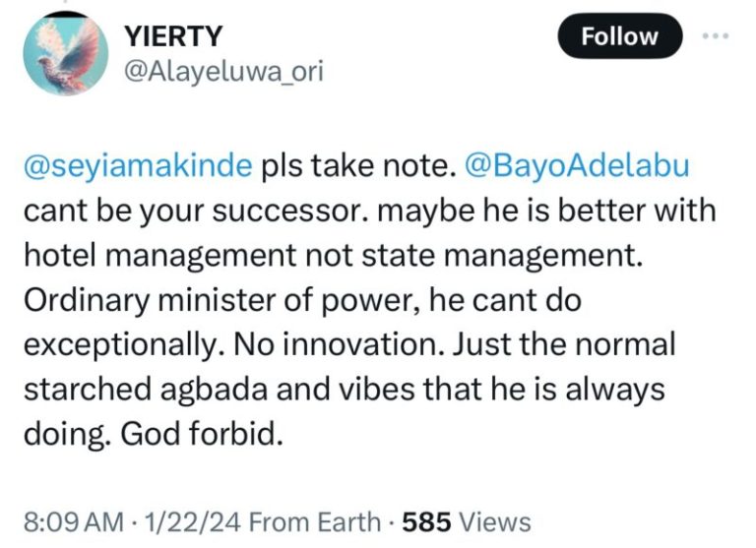The height and width of the screenshot is (548, 756).
Task: Click the phrase 'pls take note'
Action: pyautogui.click(x=354, y=167)
